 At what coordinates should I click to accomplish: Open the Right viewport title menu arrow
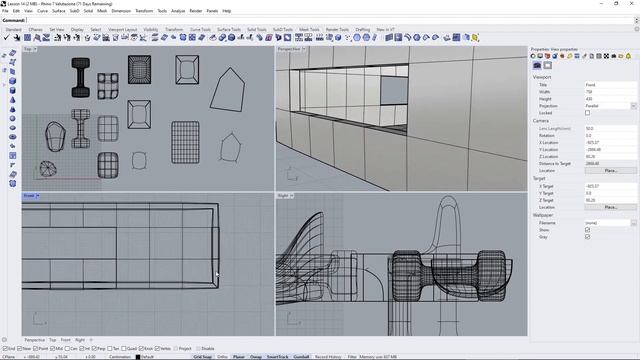pyautogui.click(x=291, y=196)
